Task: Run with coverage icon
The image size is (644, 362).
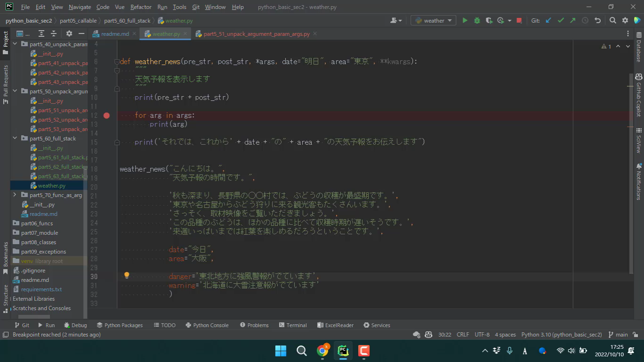Action: (x=489, y=20)
